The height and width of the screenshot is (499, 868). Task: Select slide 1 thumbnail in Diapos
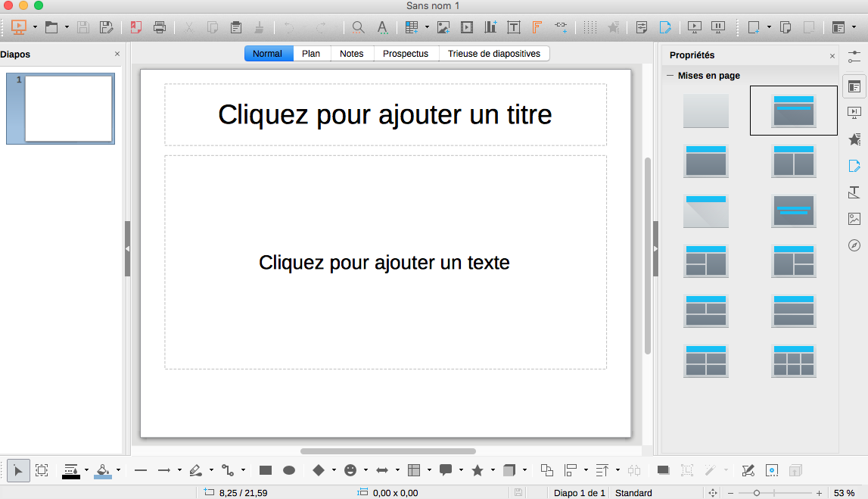61,108
